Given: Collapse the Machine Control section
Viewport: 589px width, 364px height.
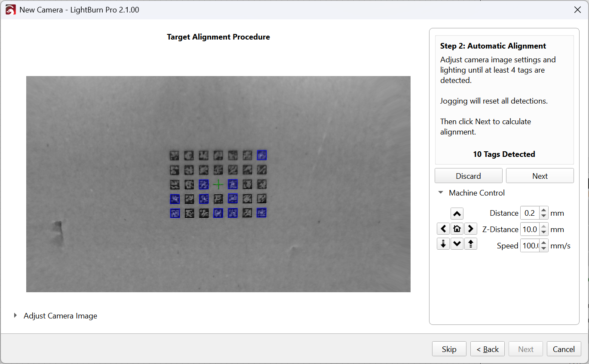Looking at the screenshot, I should tap(441, 193).
